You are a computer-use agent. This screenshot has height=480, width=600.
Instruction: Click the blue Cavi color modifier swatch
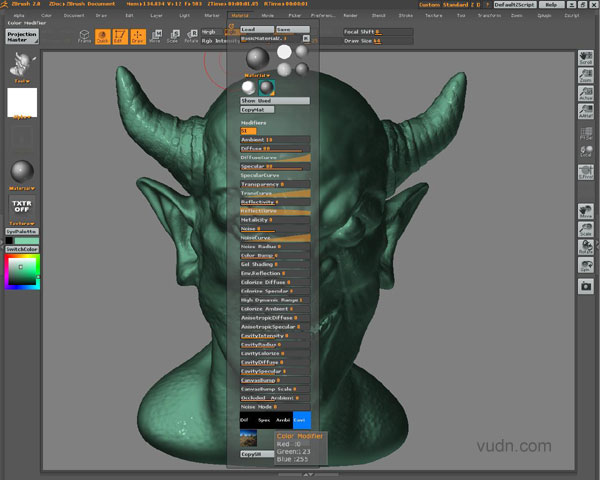(302, 420)
